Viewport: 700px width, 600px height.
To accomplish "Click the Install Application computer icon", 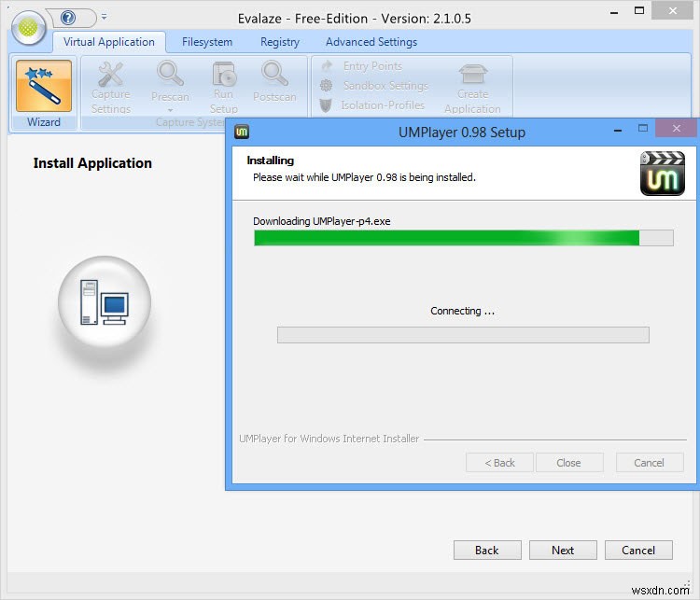I will [x=105, y=302].
